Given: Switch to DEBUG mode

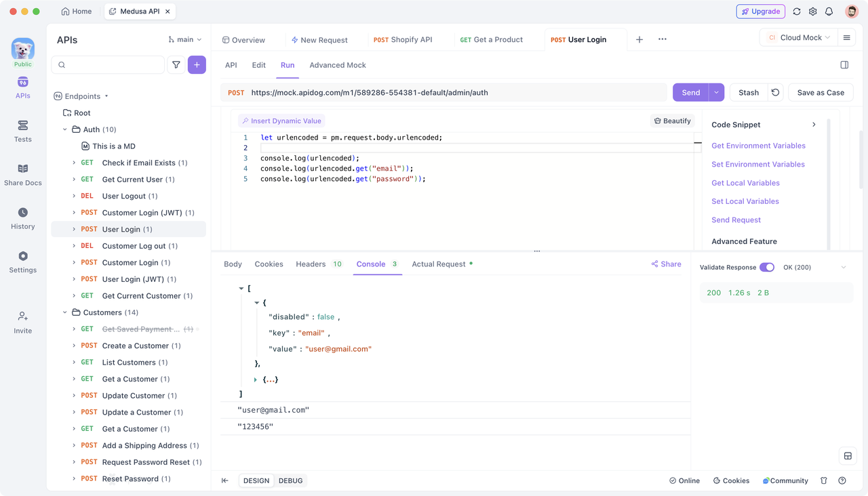Looking at the screenshot, I should (x=291, y=480).
